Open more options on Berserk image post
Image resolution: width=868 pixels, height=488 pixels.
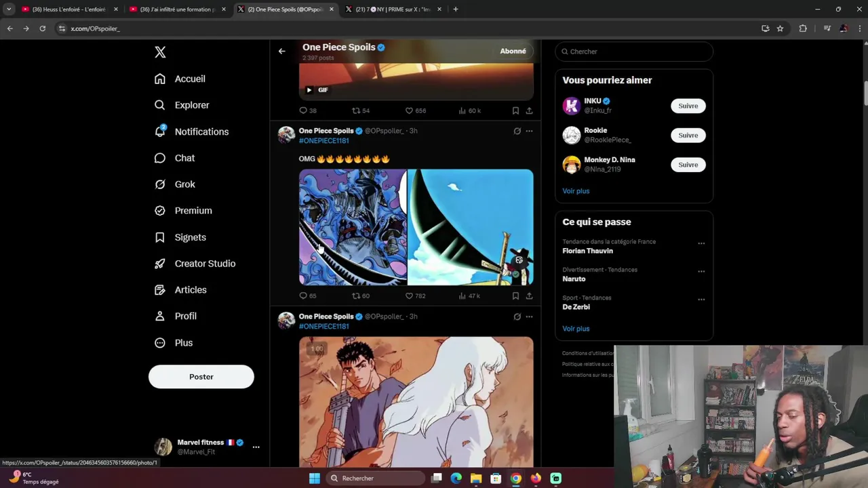click(529, 317)
